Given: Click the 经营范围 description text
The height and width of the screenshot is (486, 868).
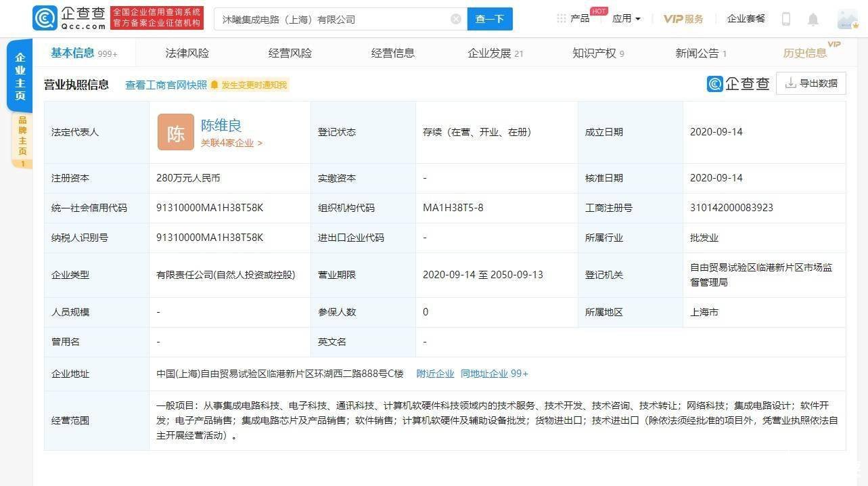Looking at the screenshot, I should pos(497,420).
